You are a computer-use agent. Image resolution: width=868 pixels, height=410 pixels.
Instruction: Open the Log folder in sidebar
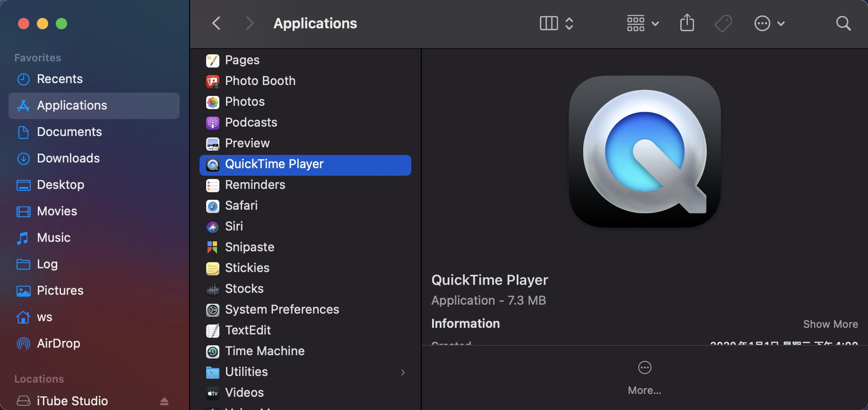tap(94, 264)
